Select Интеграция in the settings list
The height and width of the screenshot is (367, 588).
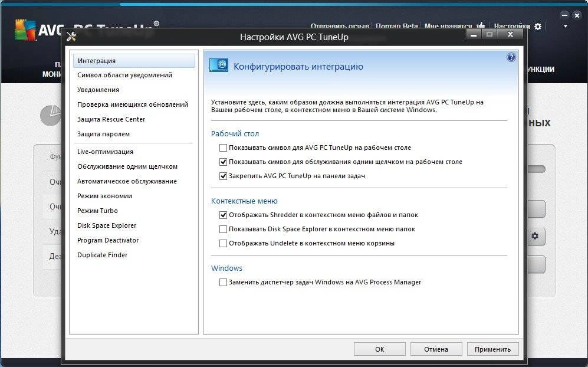[x=134, y=61]
